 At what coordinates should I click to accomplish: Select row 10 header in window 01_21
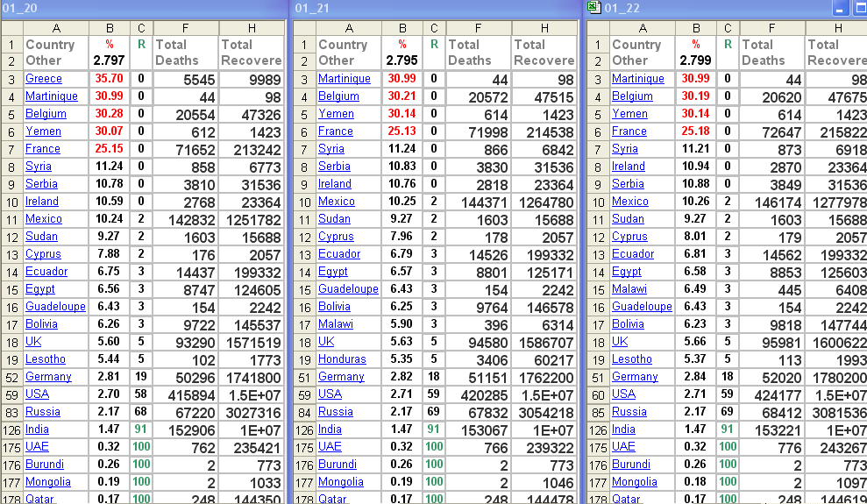304,202
